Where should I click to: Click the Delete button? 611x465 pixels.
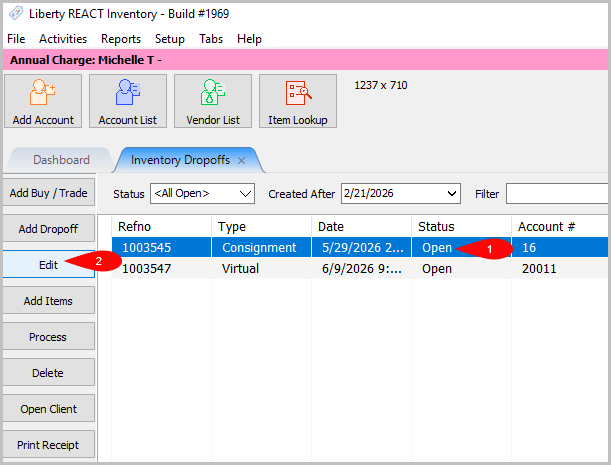click(49, 373)
